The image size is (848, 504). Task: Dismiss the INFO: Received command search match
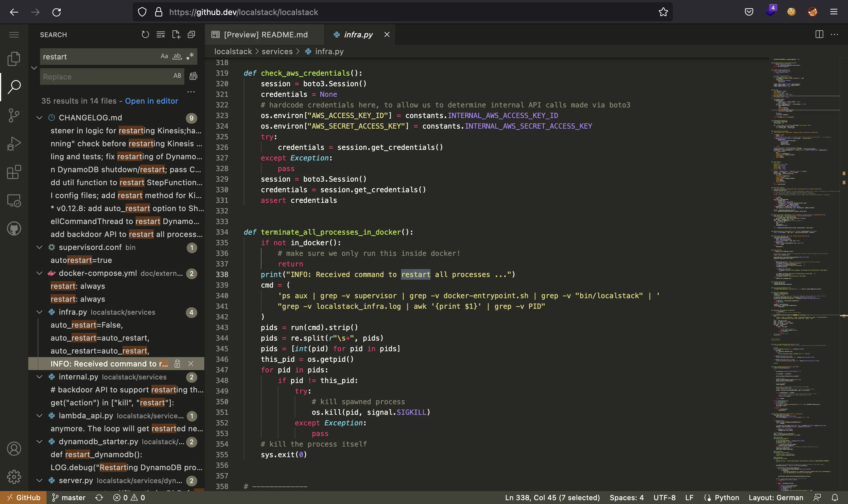pyautogui.click(x=191, y=364)
